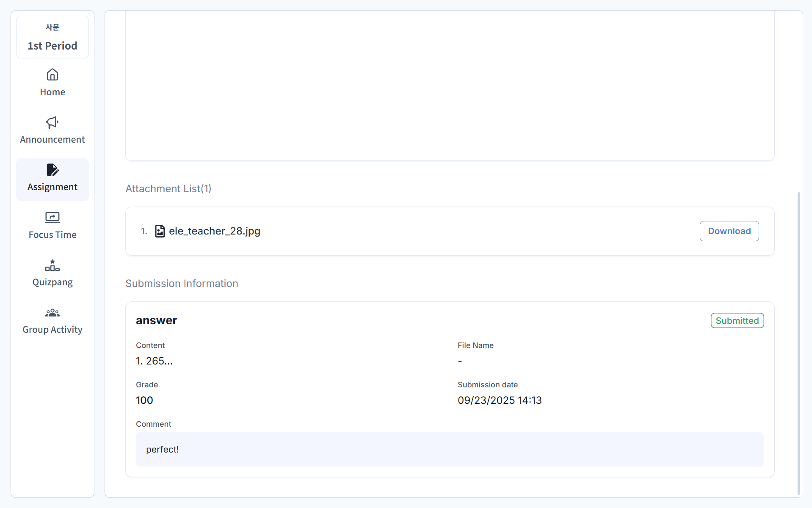Click the green Submitted status badge
812x508 pixels.
tap(737, 320)
